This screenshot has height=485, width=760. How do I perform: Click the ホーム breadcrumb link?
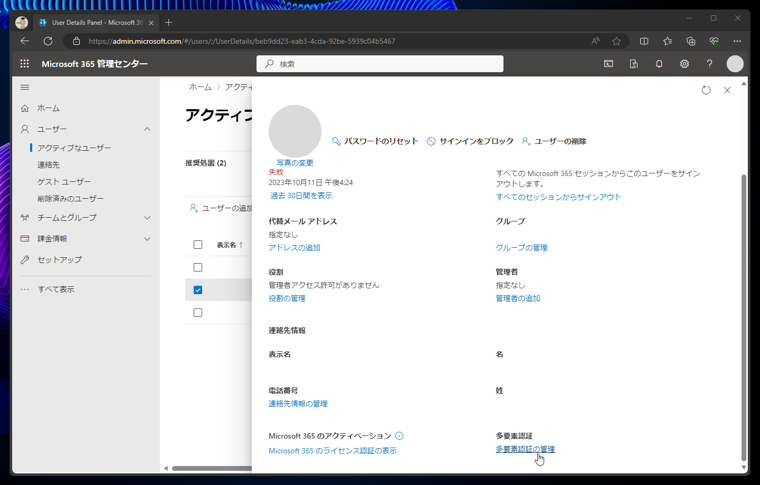[x=200, y=87]
